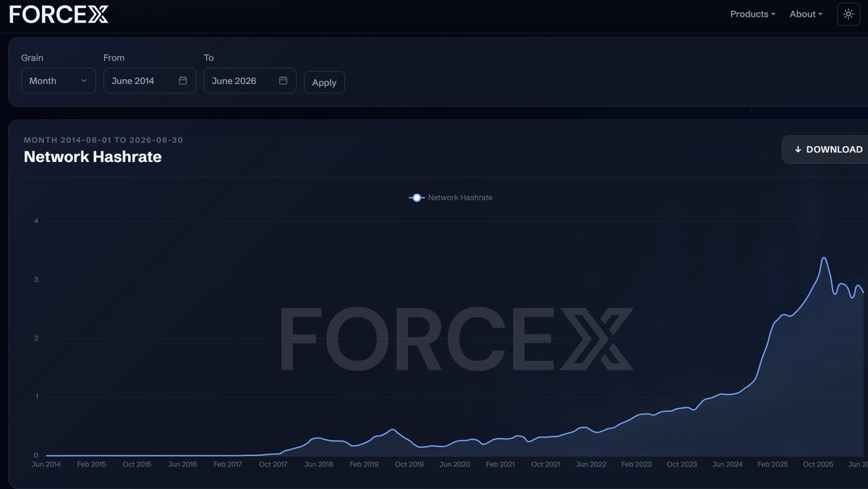Click the download arrow icon
This screenshot has height=489, width=868.
[798, 149]
